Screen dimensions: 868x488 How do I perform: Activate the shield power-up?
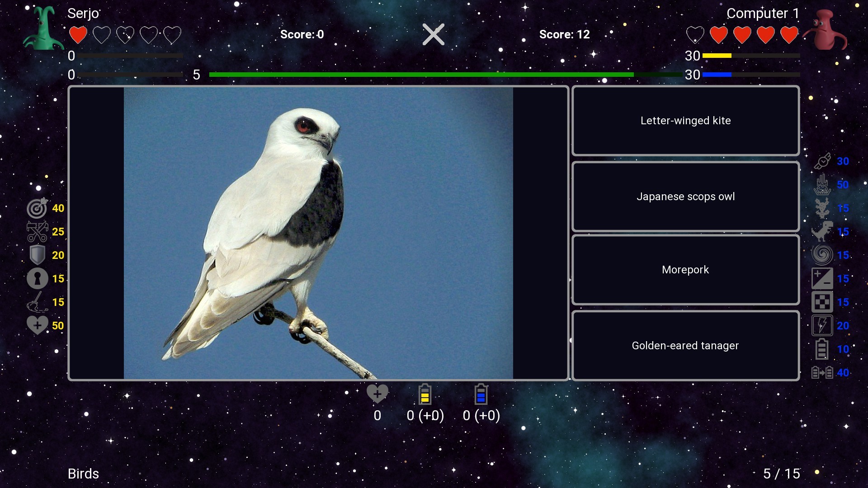tap(38, 255)
